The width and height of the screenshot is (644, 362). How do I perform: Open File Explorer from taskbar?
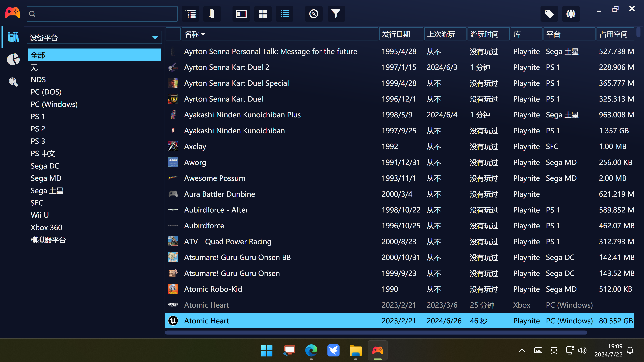tap(355, 350)
